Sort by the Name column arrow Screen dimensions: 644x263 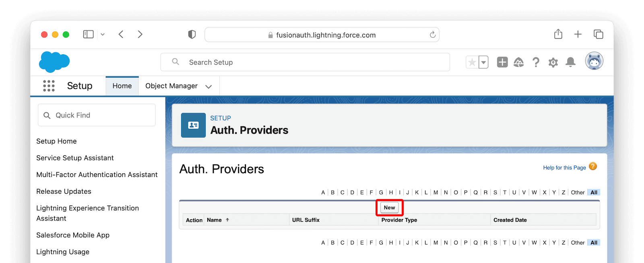coord(227,220)
